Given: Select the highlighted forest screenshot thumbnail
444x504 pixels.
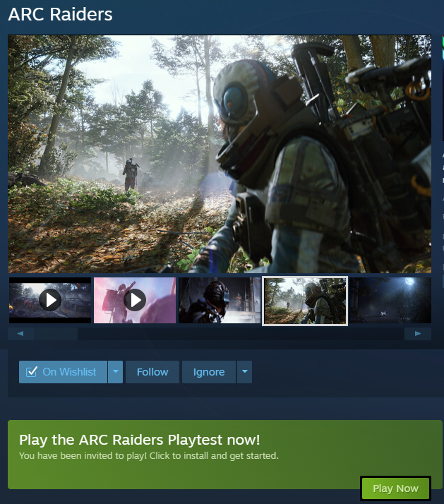Looking at the screenshot, I should [x=305, y=301].
